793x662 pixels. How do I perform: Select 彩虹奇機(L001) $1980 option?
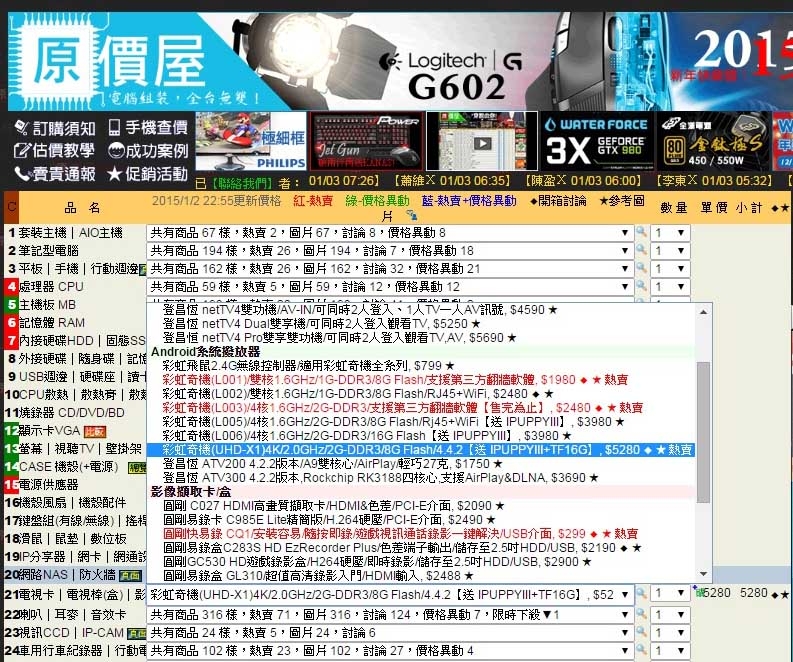click(394, 380)
